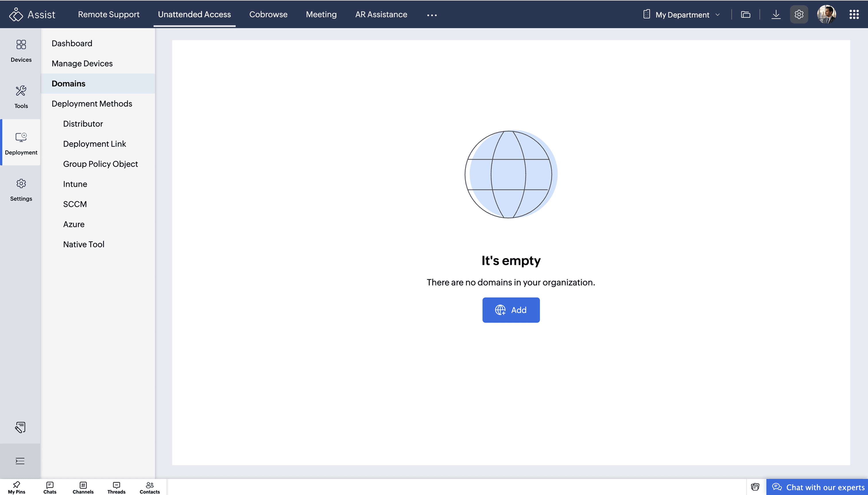The image size is (868, 495).
Task: Open the settings gear in the top bar
Action: click(x=799, y=14)
